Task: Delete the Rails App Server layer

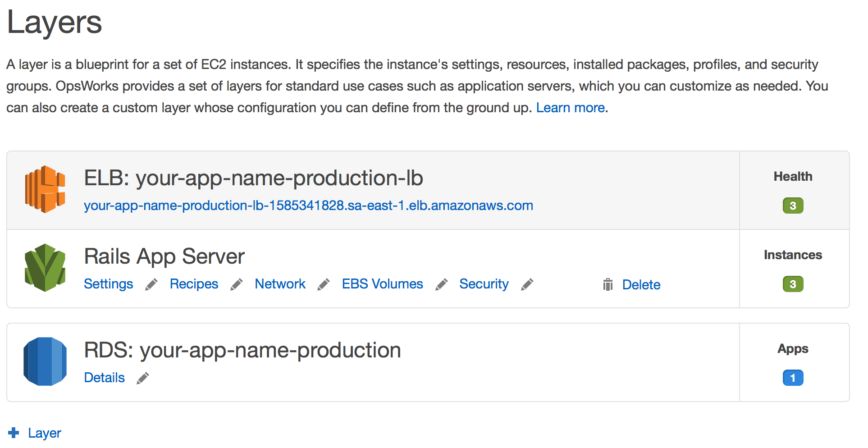Action: [641, 285]
